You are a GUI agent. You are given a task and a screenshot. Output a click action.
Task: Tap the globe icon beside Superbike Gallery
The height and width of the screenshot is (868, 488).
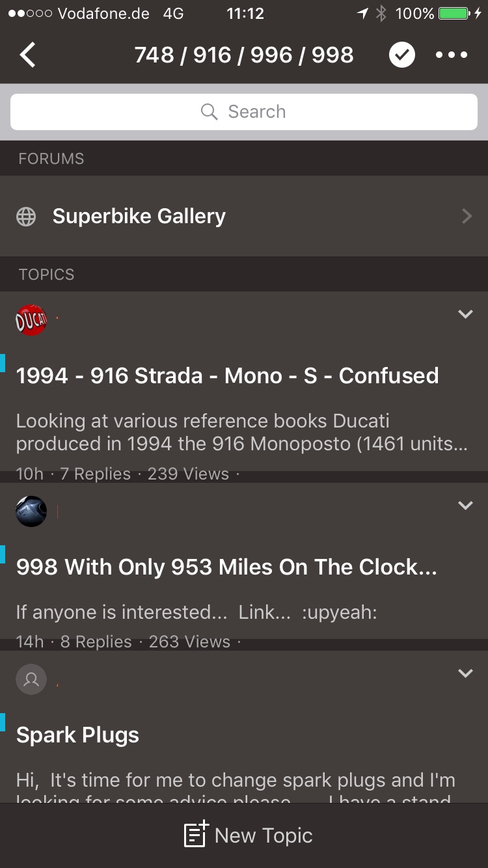point(26,217)
